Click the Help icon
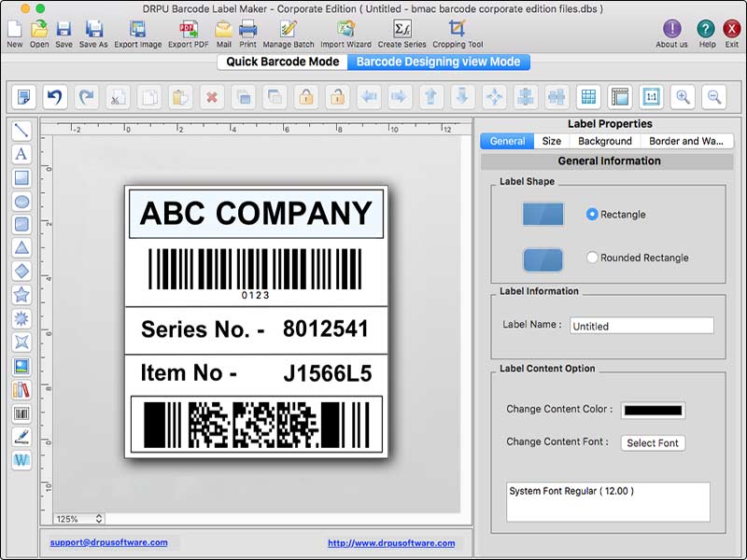 706,29
